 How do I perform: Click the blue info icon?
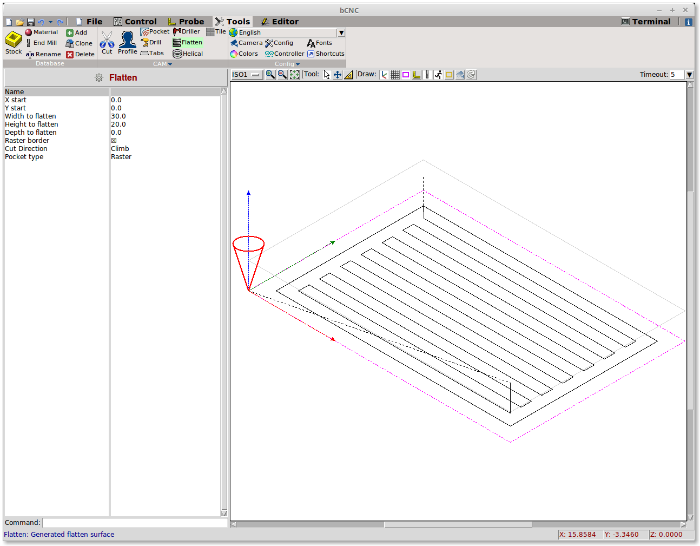pyautogui.click(x=688, y=22)
